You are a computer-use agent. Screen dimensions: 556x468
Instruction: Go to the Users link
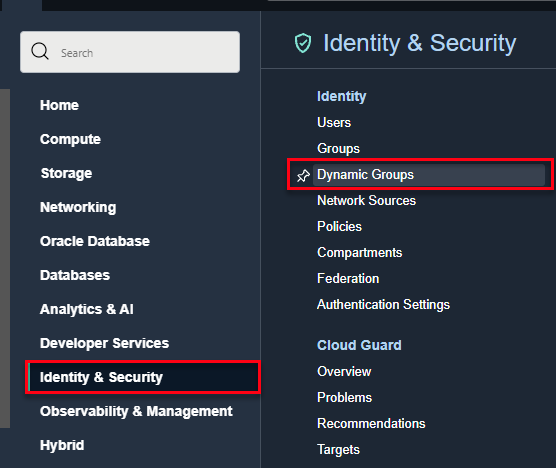(x=334, y=123)
